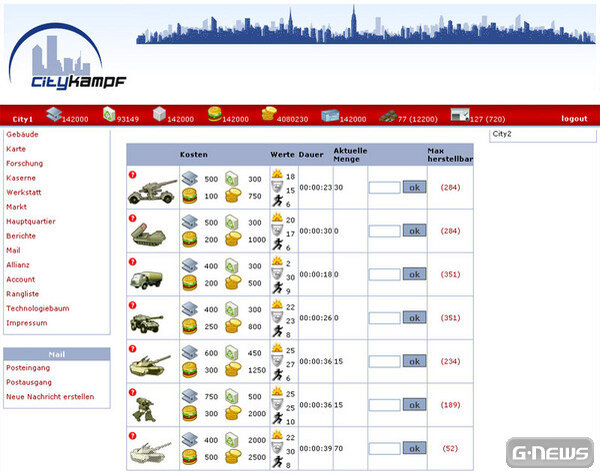Click the supply truck unit image
This screenshot has height=473, width=600.
point(146,280)
